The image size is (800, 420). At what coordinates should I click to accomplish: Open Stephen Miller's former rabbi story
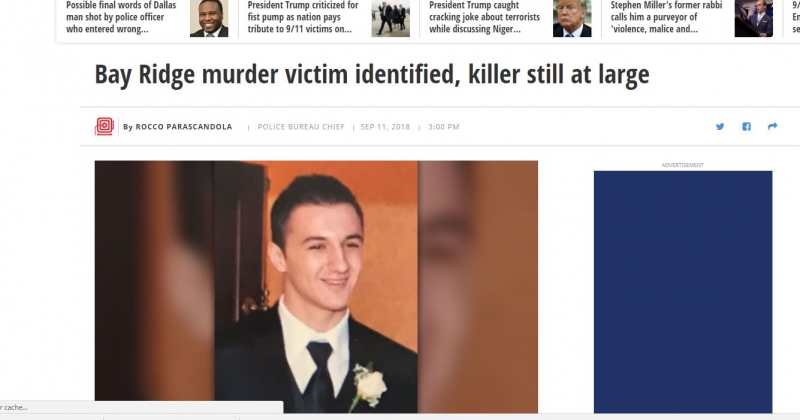point(666,17)
